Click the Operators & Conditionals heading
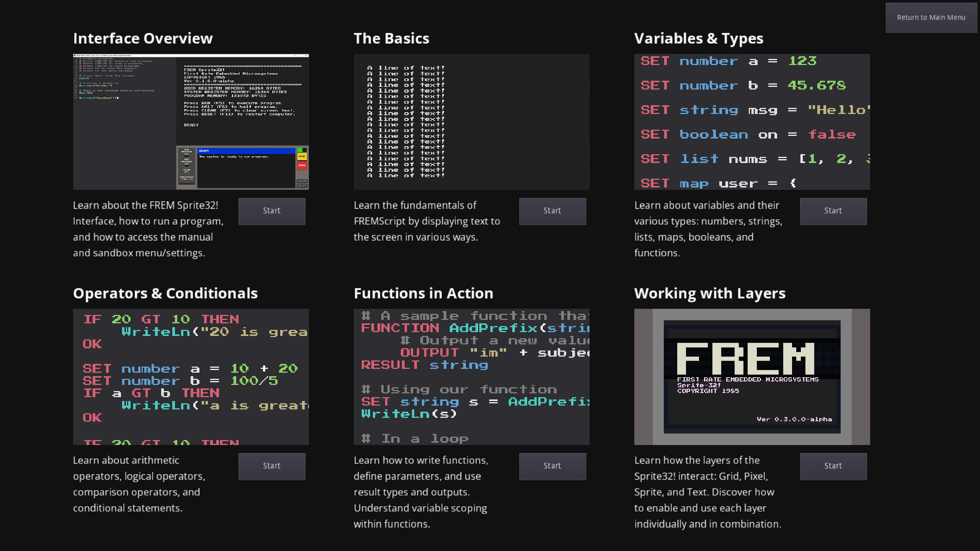 click(x=165, y=293)
